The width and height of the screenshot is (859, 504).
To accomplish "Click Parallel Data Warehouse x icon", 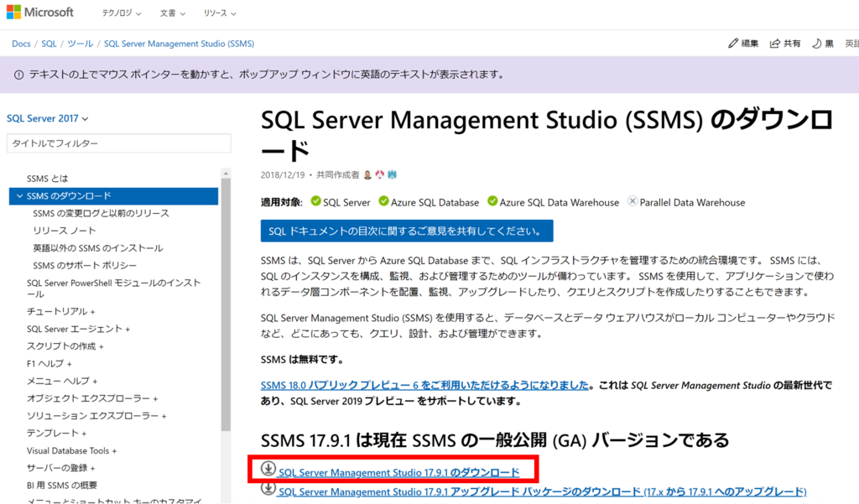I will pos(633,201).
